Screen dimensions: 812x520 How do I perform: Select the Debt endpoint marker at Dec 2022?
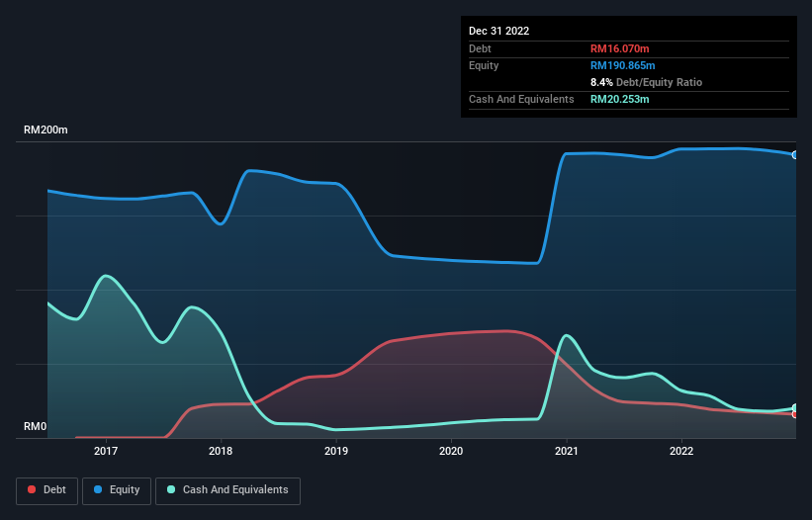(x=795, y=414)
